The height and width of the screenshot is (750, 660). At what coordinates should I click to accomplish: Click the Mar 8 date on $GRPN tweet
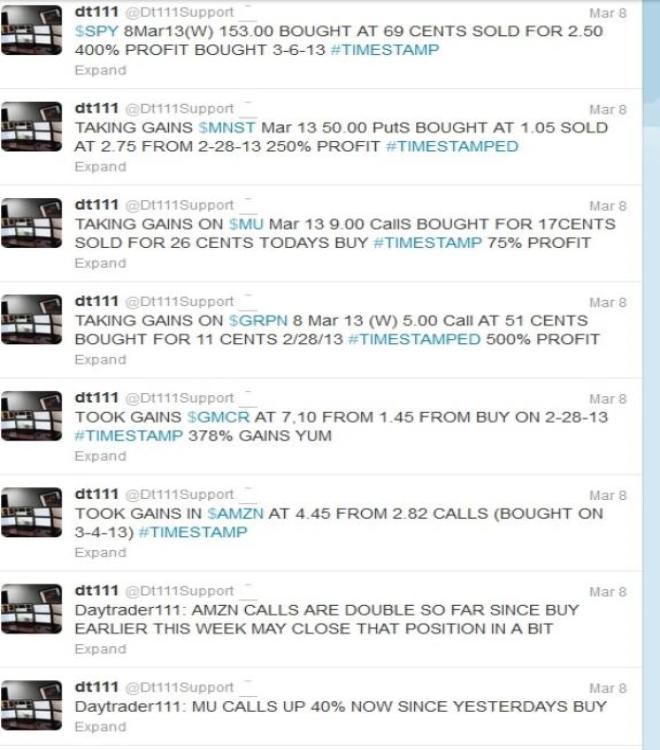tap(607, 303)
